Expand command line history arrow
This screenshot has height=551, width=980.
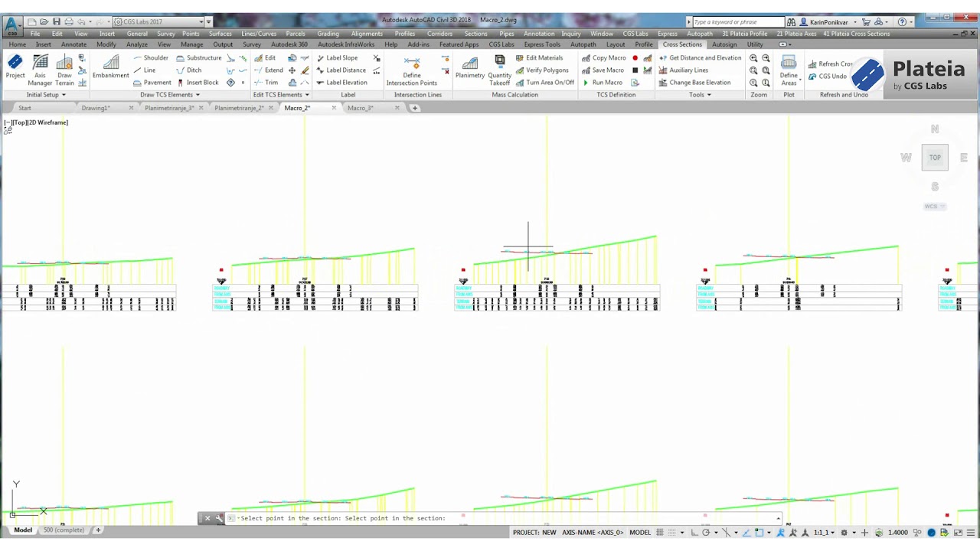[778, 518]
